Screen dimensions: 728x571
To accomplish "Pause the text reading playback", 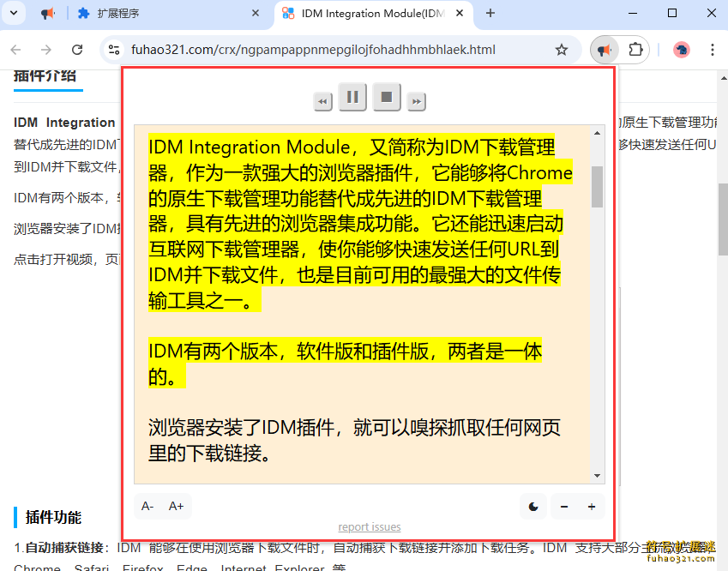I will pyautogui.click(x=352, y=97).
